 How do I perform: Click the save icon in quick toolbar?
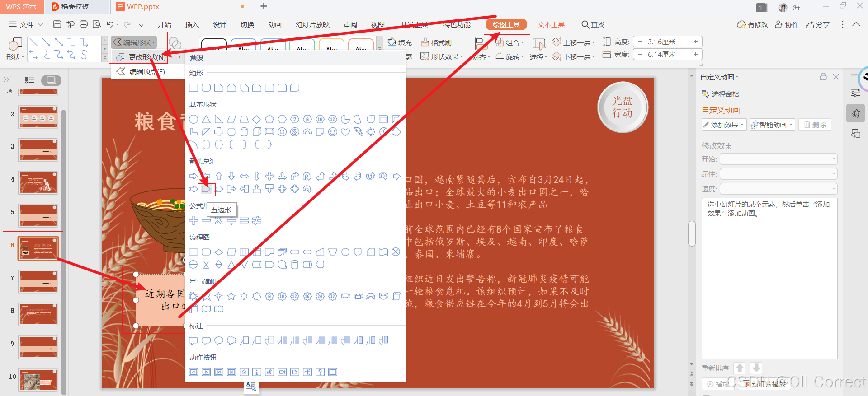click(x=57, y=24)
